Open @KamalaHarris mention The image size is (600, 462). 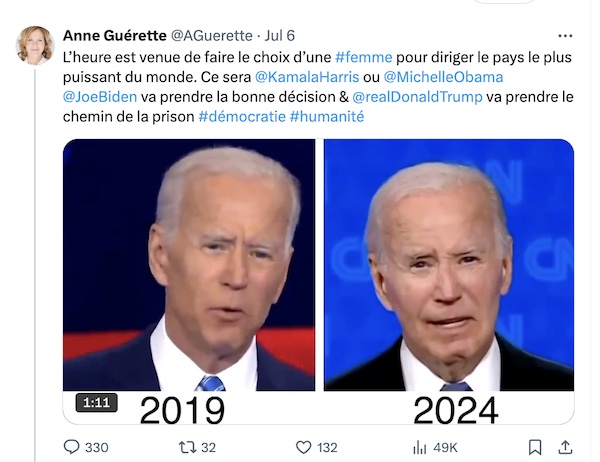click(307, 77)
